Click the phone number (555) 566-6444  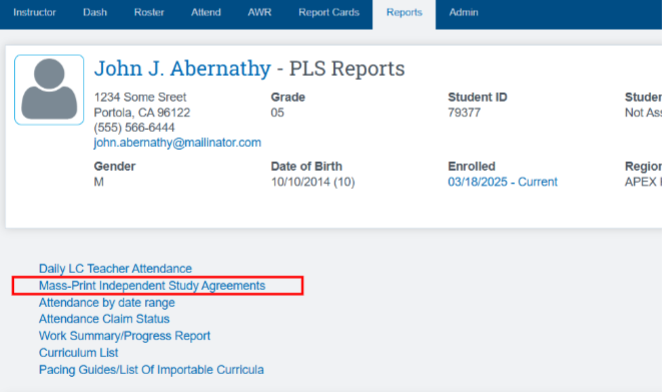click(x=134, y=128)
